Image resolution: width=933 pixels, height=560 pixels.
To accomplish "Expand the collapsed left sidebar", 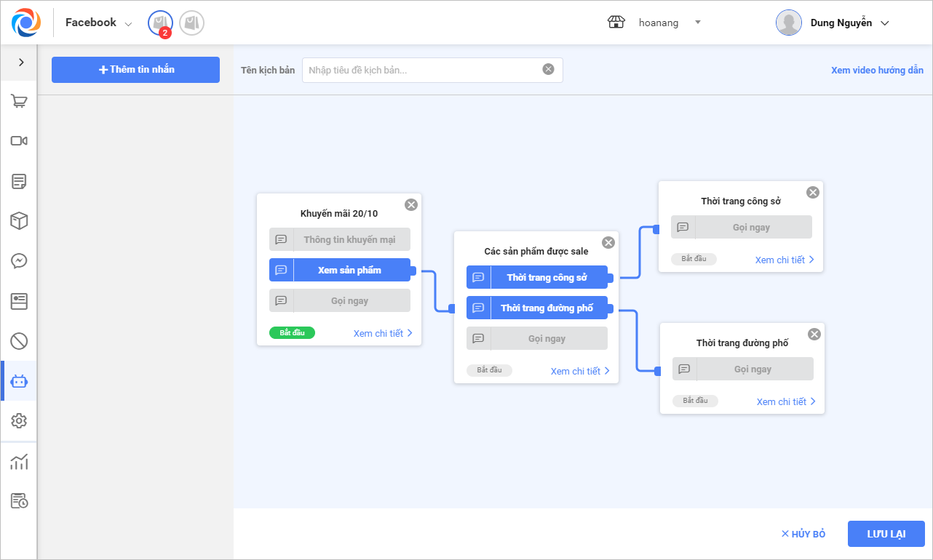I will coord(21,63).
